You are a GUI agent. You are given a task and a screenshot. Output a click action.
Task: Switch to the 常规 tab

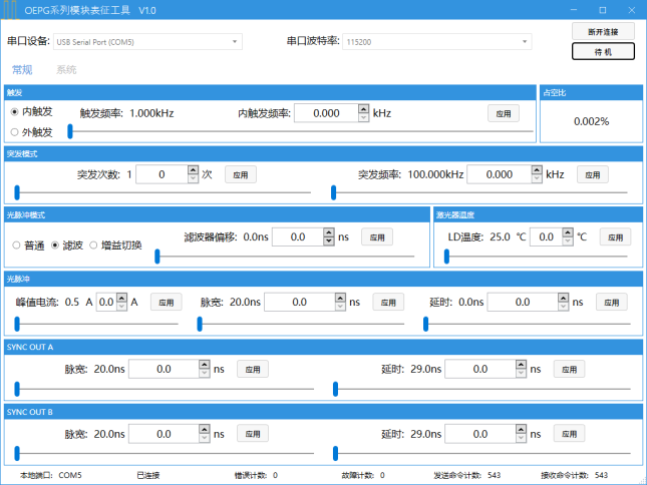tap(22, 70)
